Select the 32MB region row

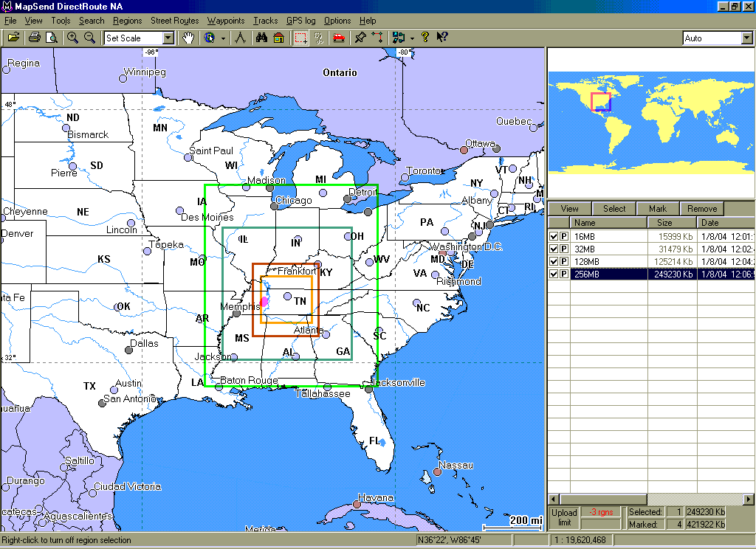click(651, 249)
